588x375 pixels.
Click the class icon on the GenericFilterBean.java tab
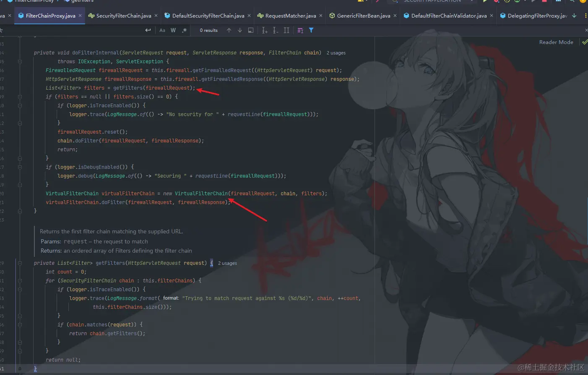tap(332, 16)
